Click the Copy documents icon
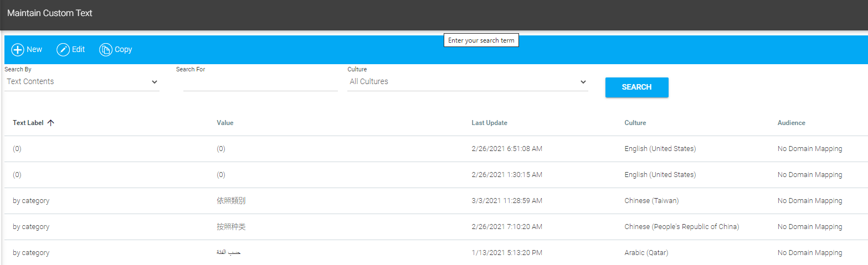Image resolution: width=868 pixels, height=265 pixels. [x=105, y=50]
